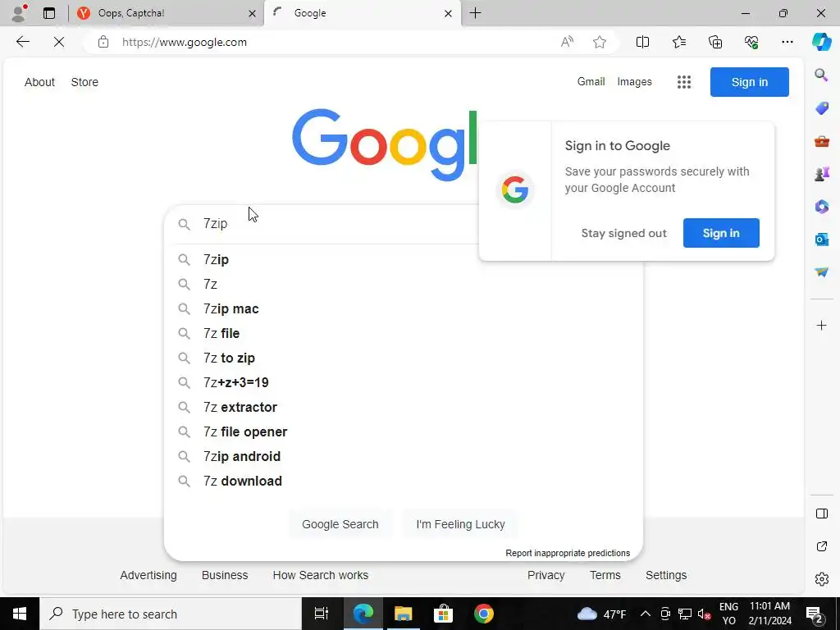The image size is (840, 630).
Task: Add this page to favorites star
Action: point(600,43)
